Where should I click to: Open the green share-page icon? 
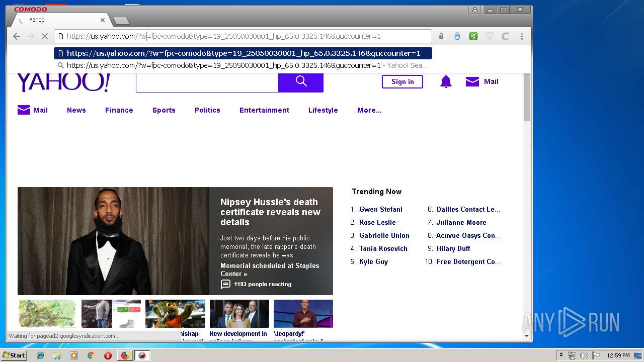pos(473,36)
